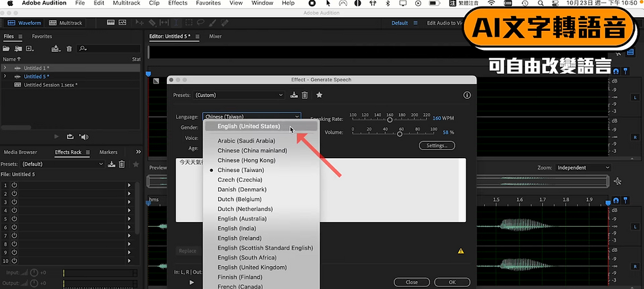Toggle Files panel auto-play speaker icon
The width and height of the screenshot is (644, 289).
pyautogui.click(x=84, y=137)
